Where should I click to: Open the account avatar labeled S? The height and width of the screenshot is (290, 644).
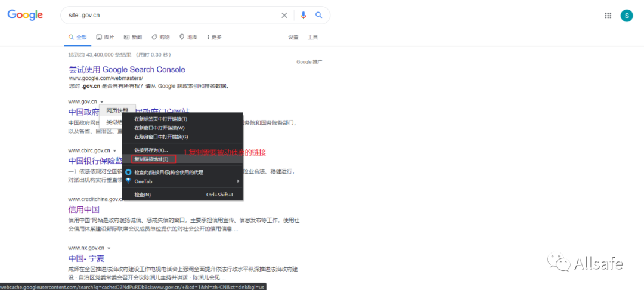click(x=626, y=16)
